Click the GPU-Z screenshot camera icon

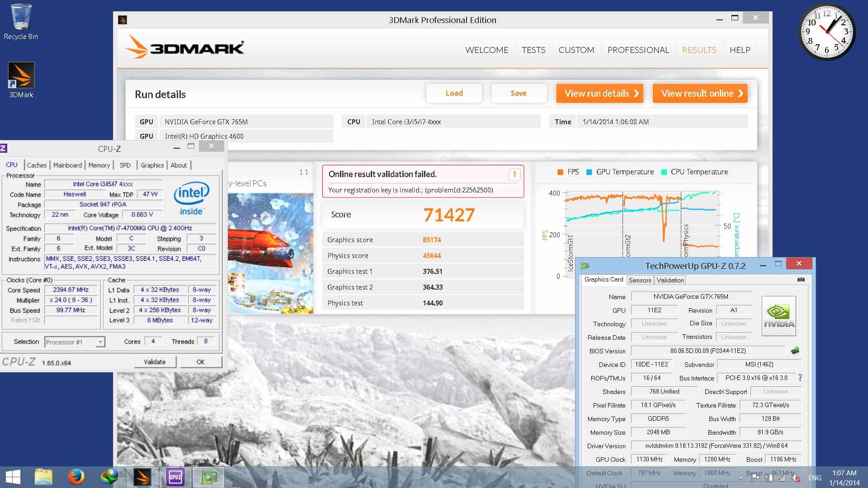click(801, 280)
